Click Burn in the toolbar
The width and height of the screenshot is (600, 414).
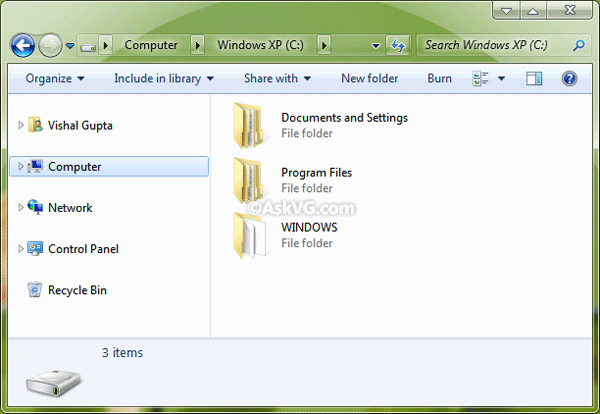pos(439,78)
